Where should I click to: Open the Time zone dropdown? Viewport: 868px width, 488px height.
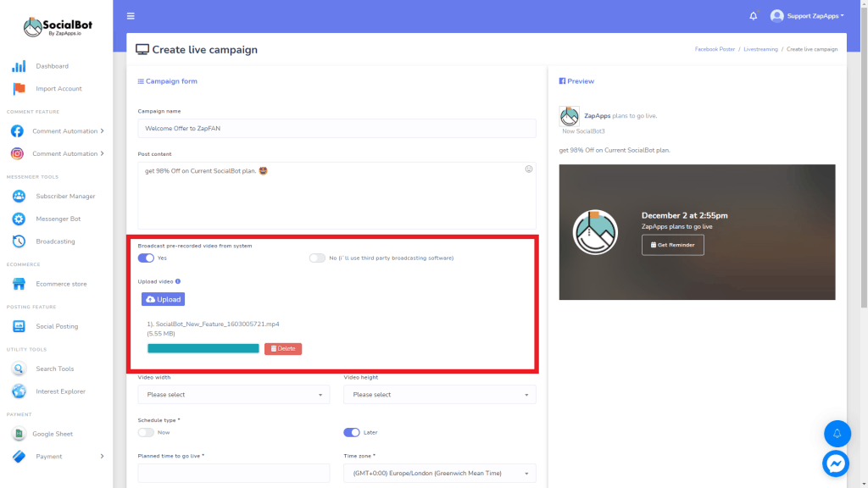coord(440,474)
